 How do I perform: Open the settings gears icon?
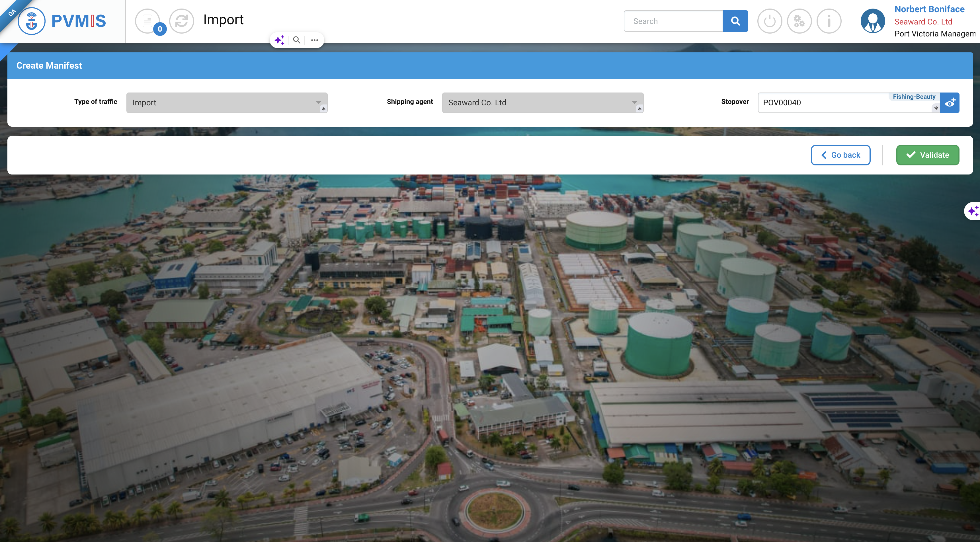[x=799, y=21]
